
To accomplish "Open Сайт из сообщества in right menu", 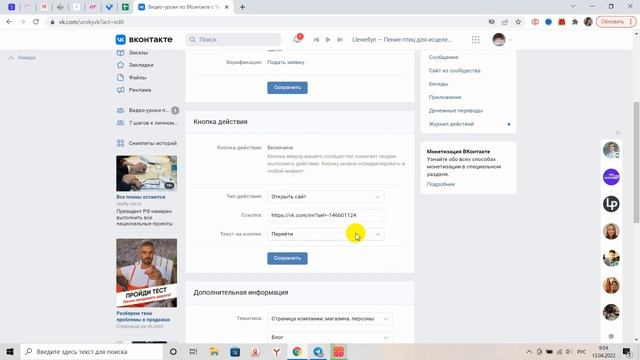I will point(454,71).
